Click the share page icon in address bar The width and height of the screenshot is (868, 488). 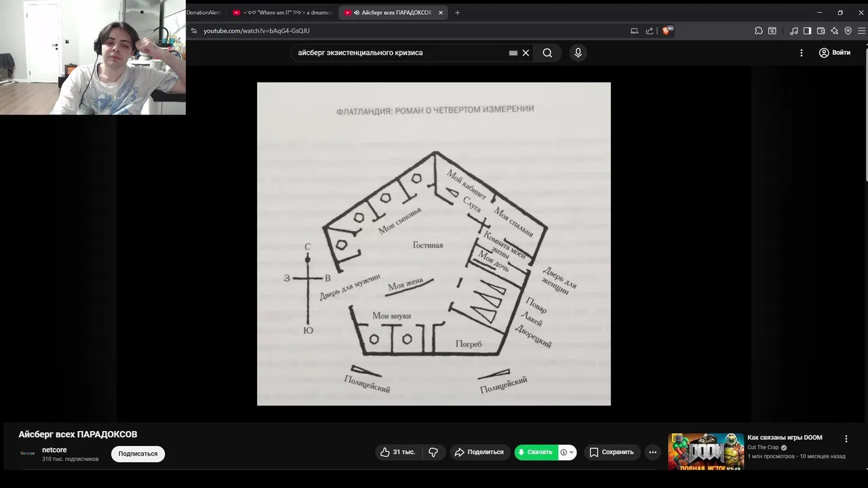650,30
